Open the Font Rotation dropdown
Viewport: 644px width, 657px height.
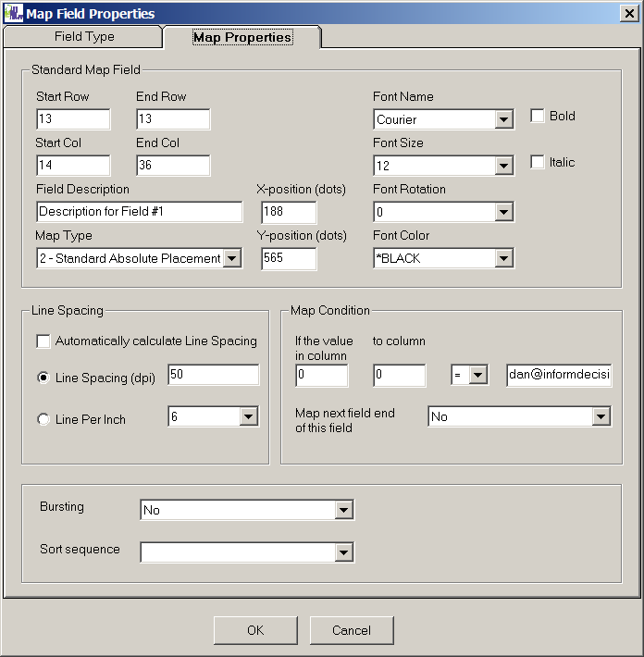pos(503,213)
